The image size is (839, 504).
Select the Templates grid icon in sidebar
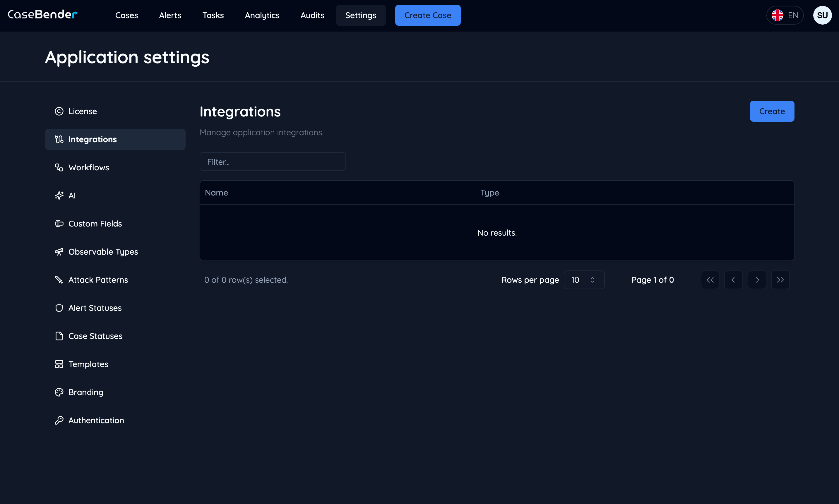(59, 364)
